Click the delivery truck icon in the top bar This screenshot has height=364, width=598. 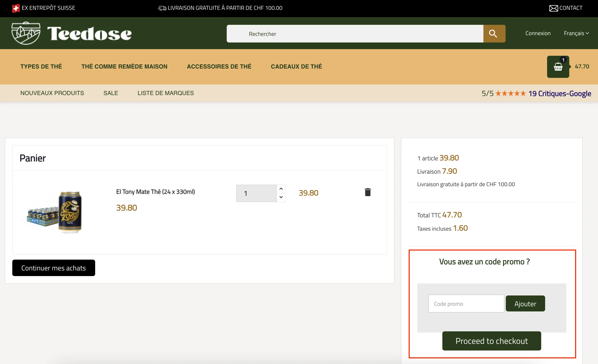(x=162, y=8)
